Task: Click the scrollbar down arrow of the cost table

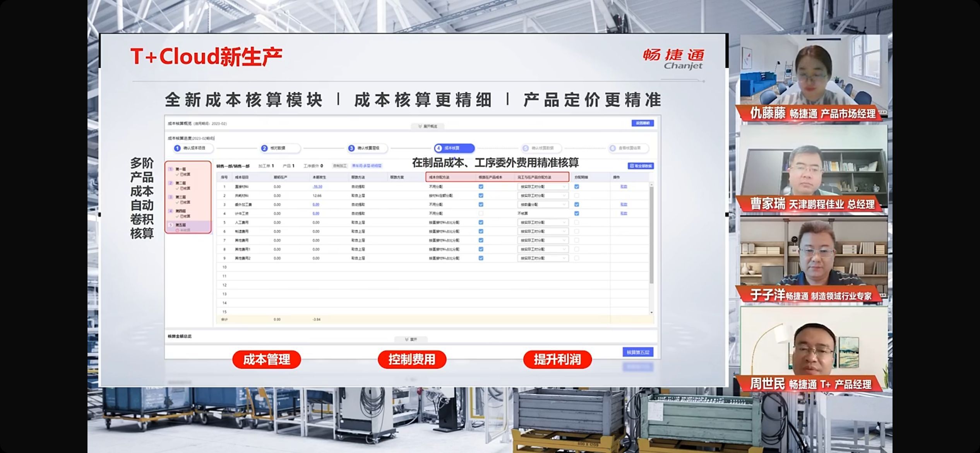Action: pyautogui.click(x=651, y=312)
